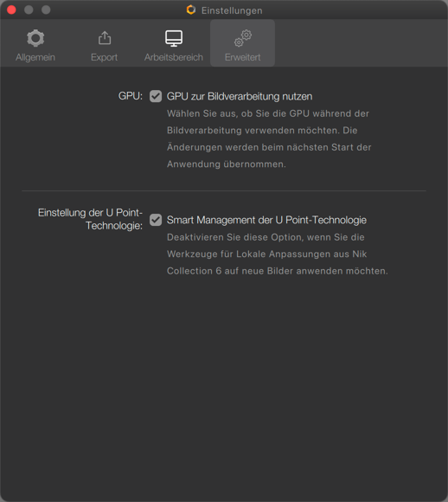The width and height of the screenshot is (448, 502).
Task: Switch to the Allgemein tab label
Action: 35,57
